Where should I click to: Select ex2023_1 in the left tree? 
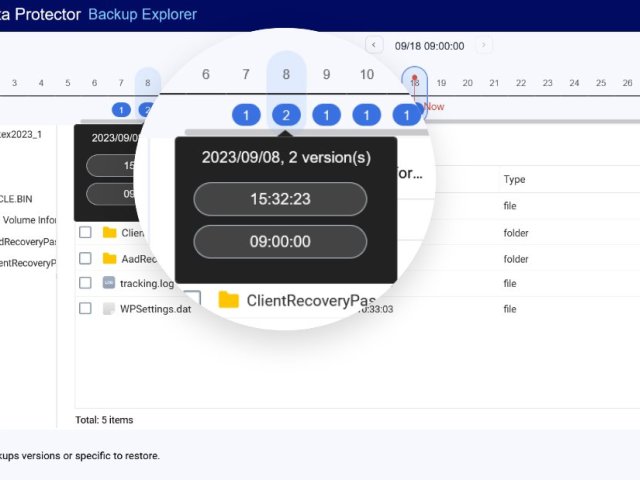click(x=20, y=134)
